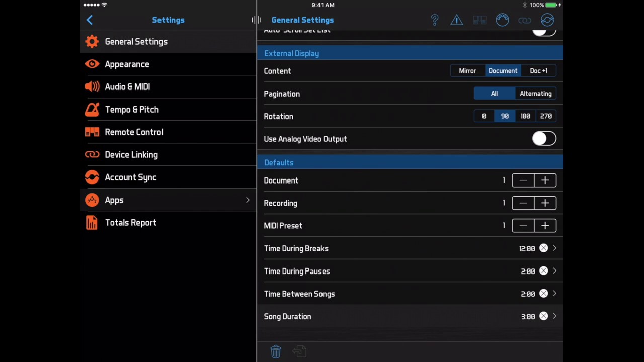The image size is (644, 362).
Task: Select the 12:00 Time During Breaks value
Action: pos(527,248)
